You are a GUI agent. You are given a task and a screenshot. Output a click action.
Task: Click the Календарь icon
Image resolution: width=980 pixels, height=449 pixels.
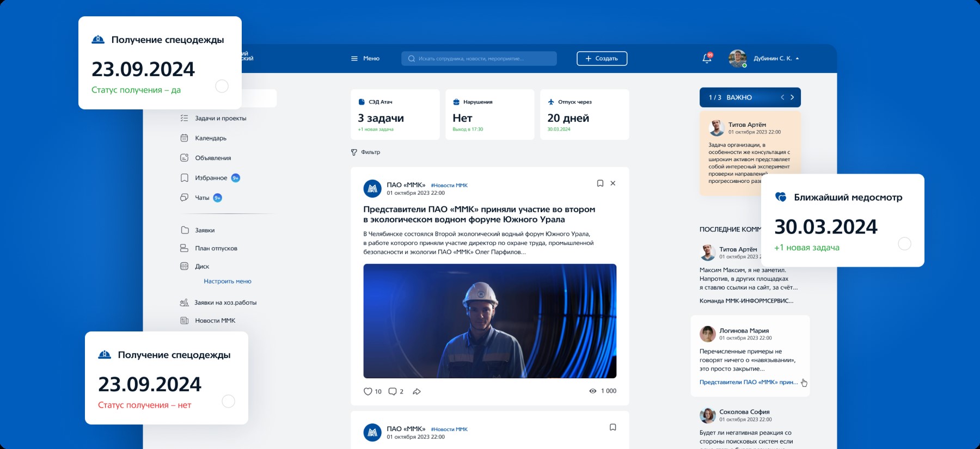pos(184,138)
